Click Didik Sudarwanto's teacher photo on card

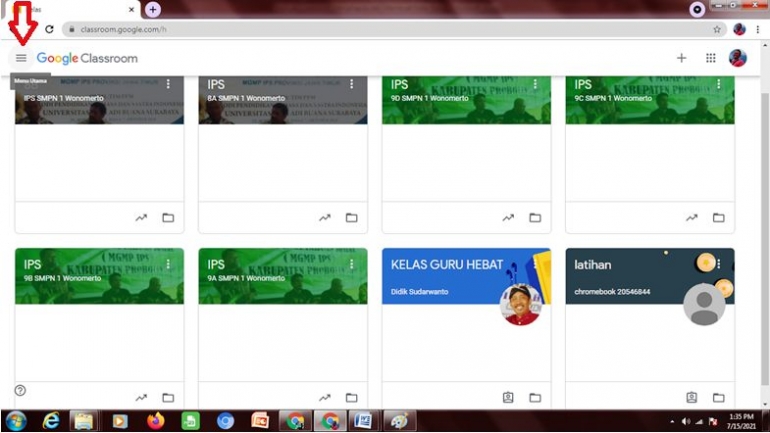point(521,304)
